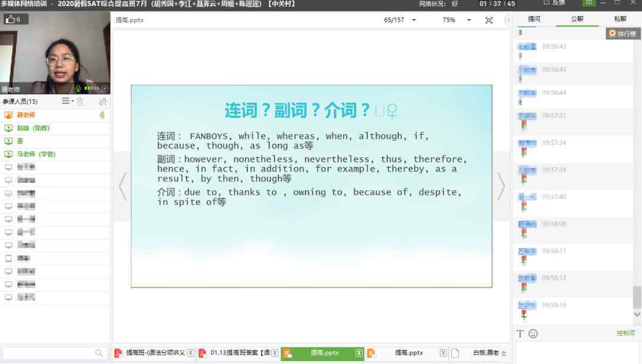The height and width of the screenshot is (364, 642).
Task: Click the PDF icon on first document tab
Action: coord(119,353)
